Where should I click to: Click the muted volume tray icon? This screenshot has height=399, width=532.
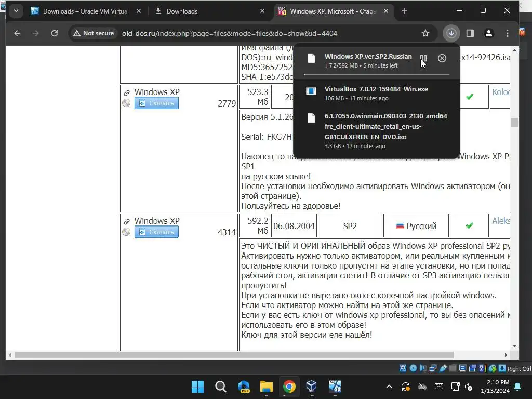click(469, 387)
